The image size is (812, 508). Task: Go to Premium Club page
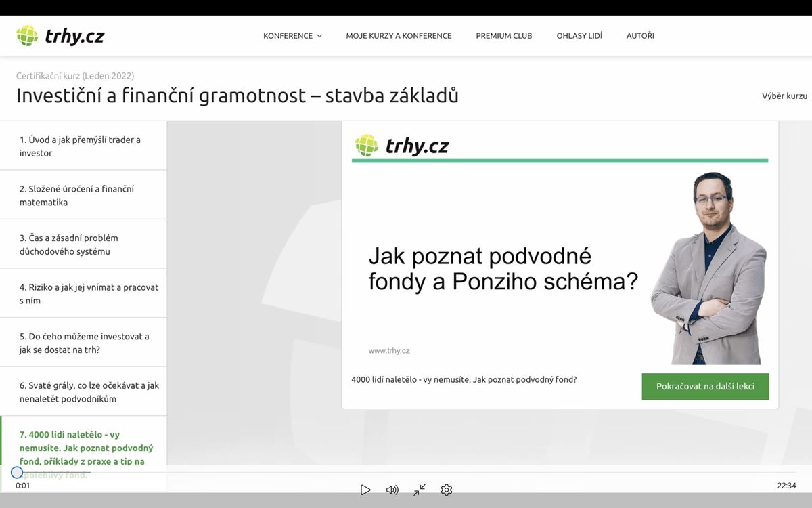[504, 36]
